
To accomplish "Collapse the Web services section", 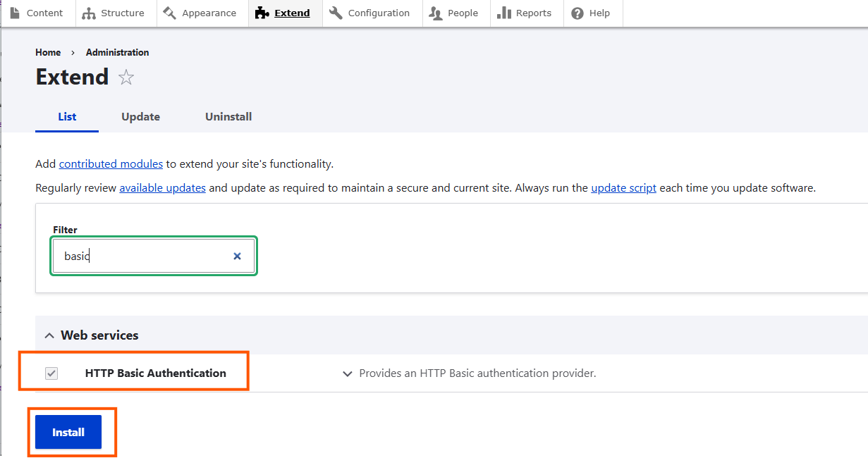I will (49, 335).
